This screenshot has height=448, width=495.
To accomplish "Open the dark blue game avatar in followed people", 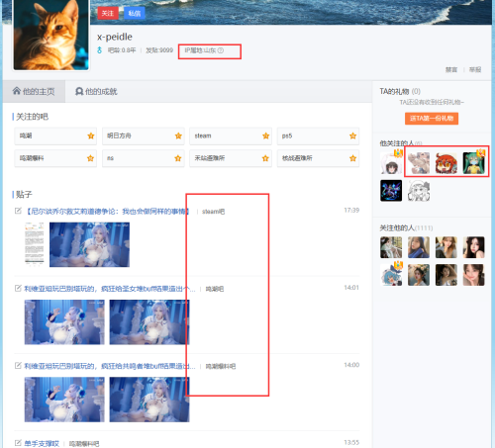I will pyautogui.click(x=391, y=191).
